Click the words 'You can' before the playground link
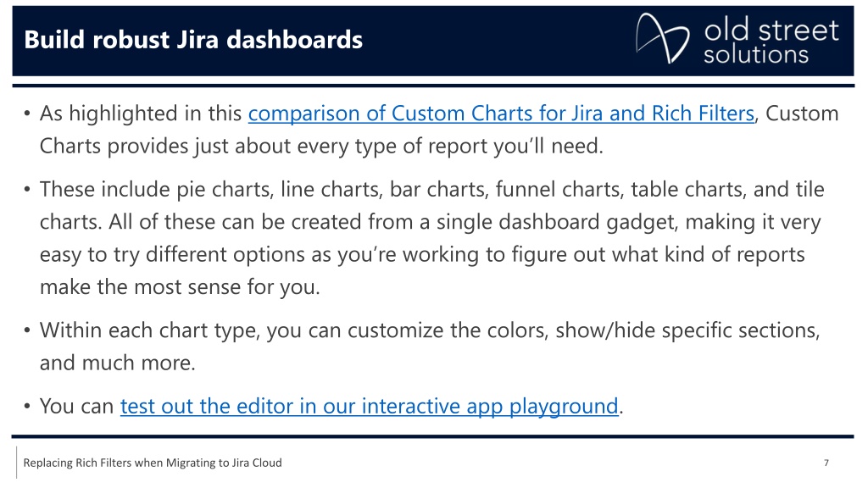Screen dimensions: 868x488 [x=76, y=406]
